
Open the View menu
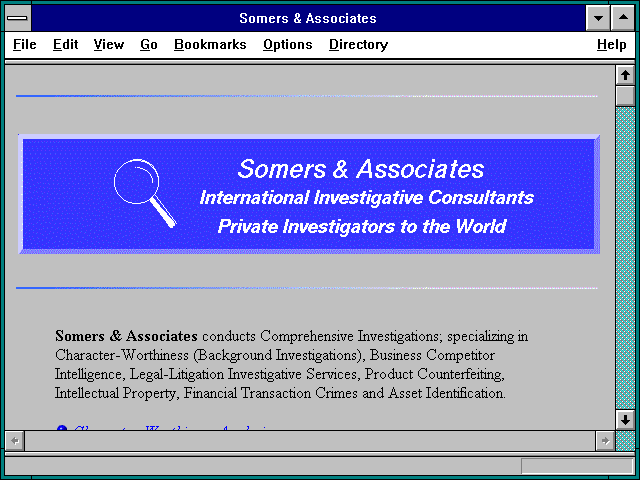coord(109,44)
